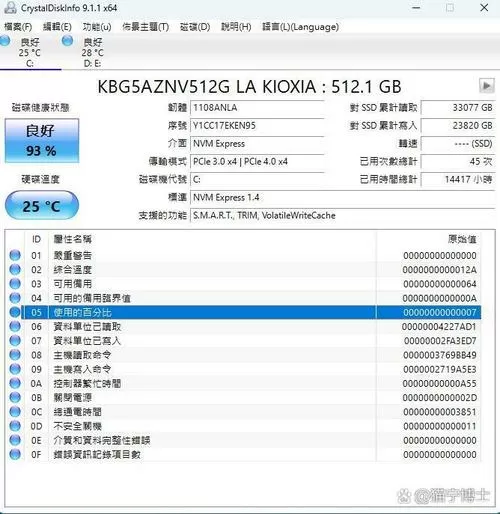Image resolution: width=500 pixels, height=514 pixels.
Task: Click status orb in row 0B
Action: pos(15,397)
